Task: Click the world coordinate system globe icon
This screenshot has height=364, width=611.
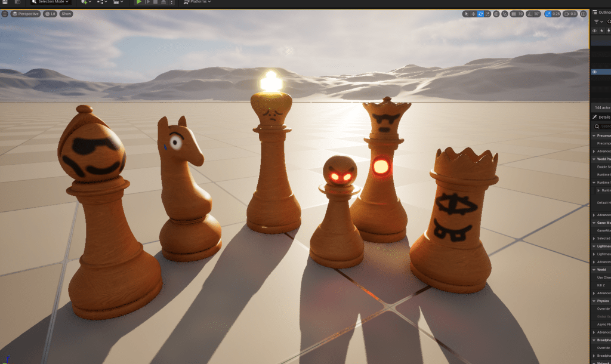Action: tap(496, 14)
